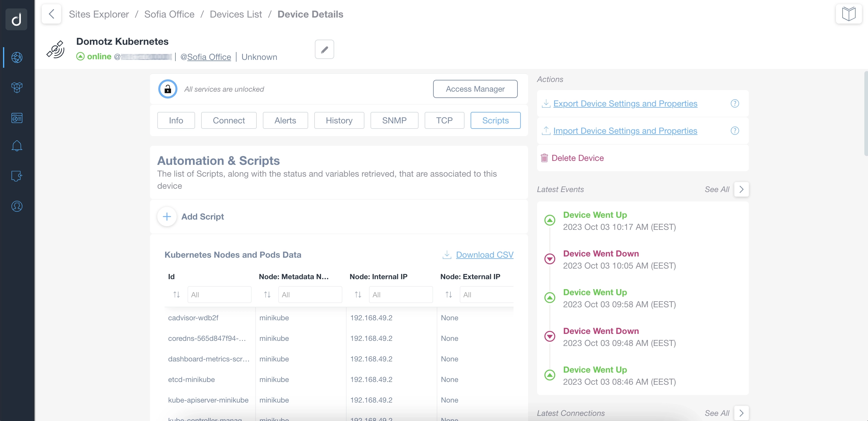Open the user account icon in sidebar
This screenshot has height=421, width=868.
coord(17,206)
